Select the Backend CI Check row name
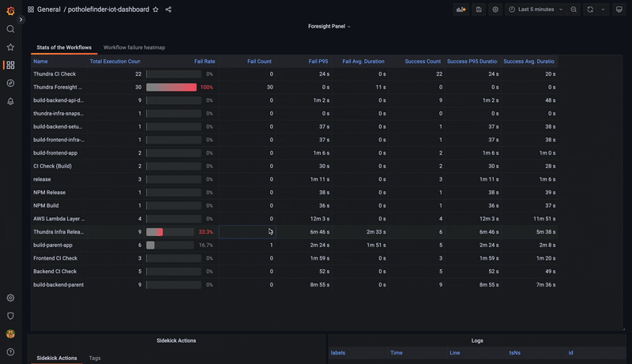 click(55, 272)
